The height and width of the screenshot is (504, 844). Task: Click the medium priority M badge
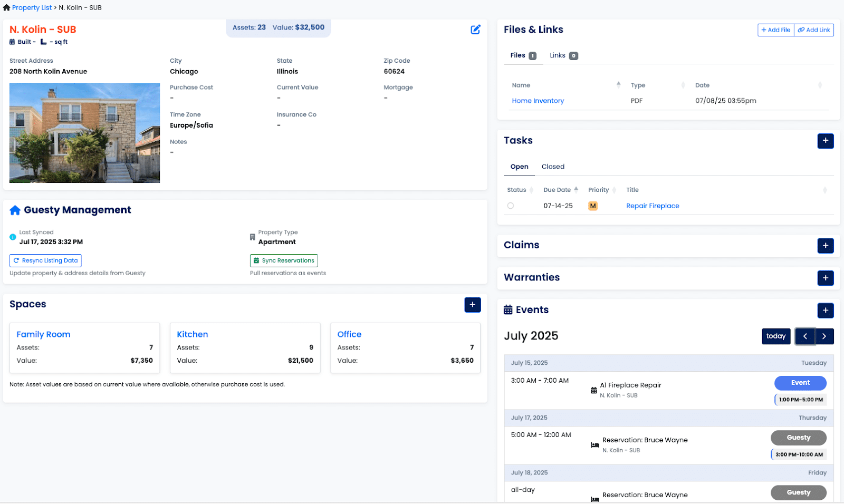point(593,206)
